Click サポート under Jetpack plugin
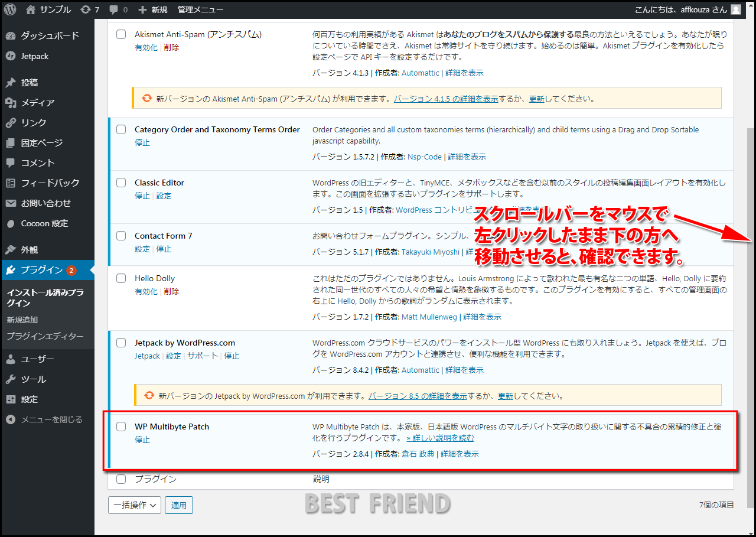This screenshot has height=537, width=756. 203,356
